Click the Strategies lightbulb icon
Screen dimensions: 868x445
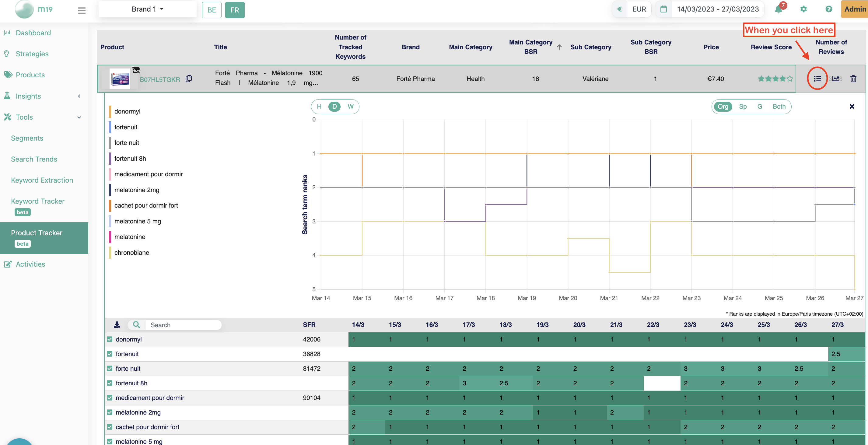pyautogui.click(x=6, y=54)
